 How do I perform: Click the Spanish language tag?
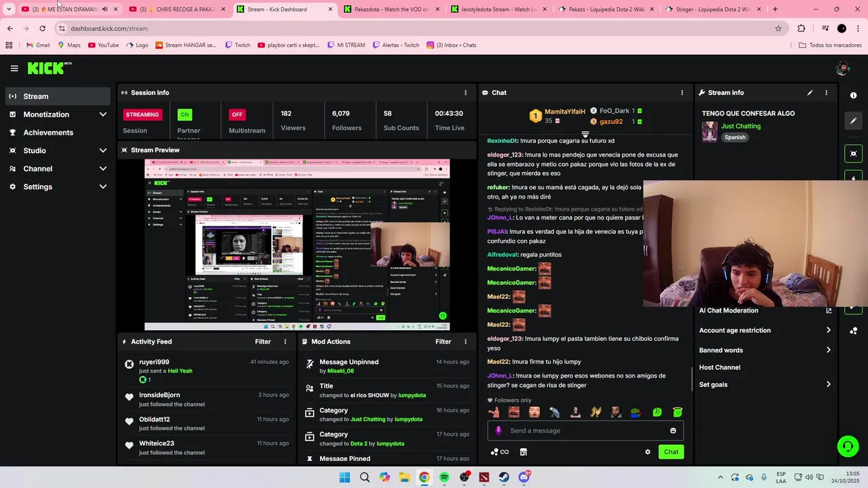coord(734,138)
